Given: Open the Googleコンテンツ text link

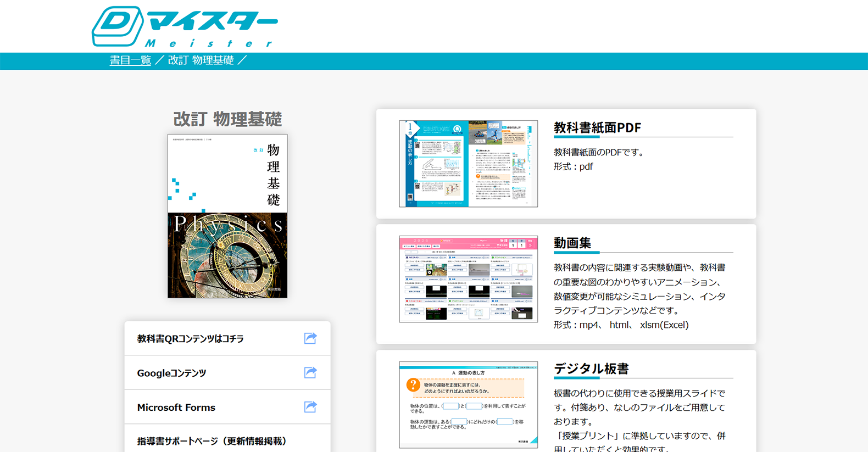Looking at the screenshot, I should coord(171,373).
